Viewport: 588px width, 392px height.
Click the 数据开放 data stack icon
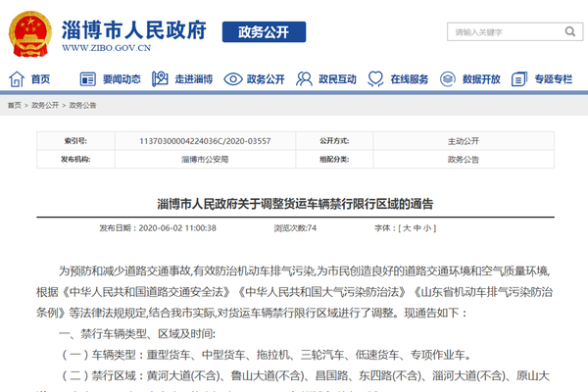pos(446,79)
